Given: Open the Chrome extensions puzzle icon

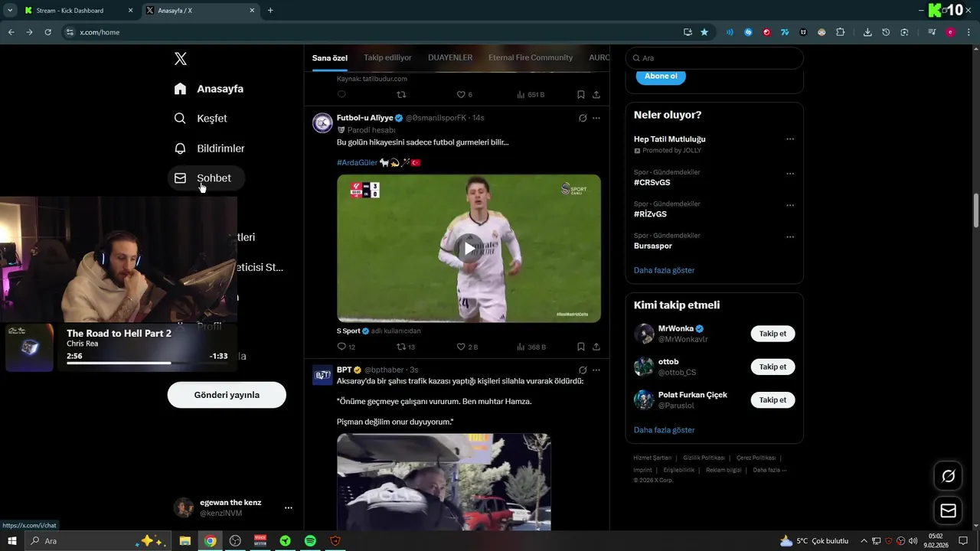Looking at the screenshot, I should 840,32.
